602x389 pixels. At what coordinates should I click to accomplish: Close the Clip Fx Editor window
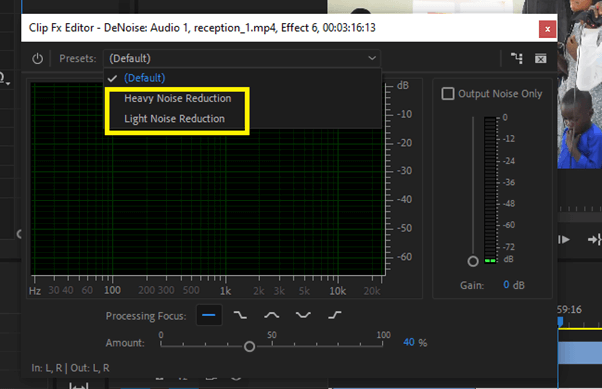(x=547, y=29)
